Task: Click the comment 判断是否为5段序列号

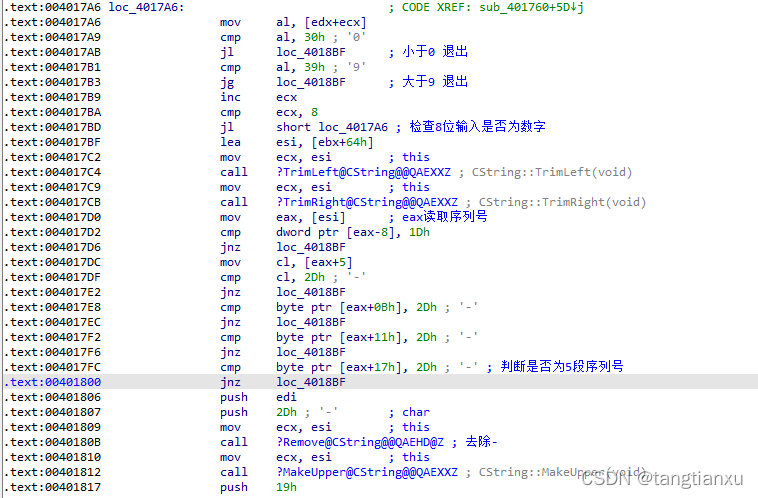Action: click(562, 366)
